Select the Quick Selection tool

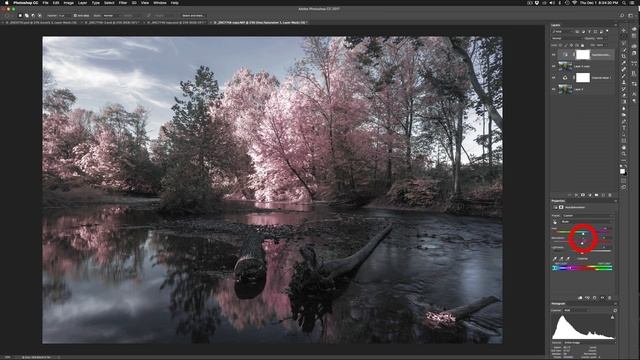(624, 50)
